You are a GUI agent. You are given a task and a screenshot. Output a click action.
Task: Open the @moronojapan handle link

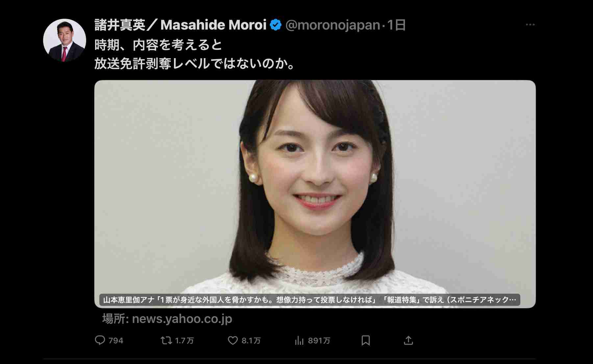point(333,25)
